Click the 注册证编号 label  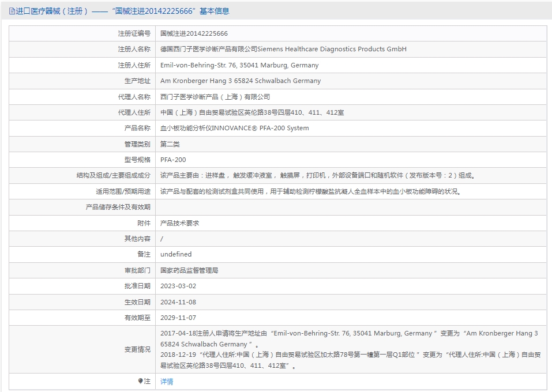134,33
